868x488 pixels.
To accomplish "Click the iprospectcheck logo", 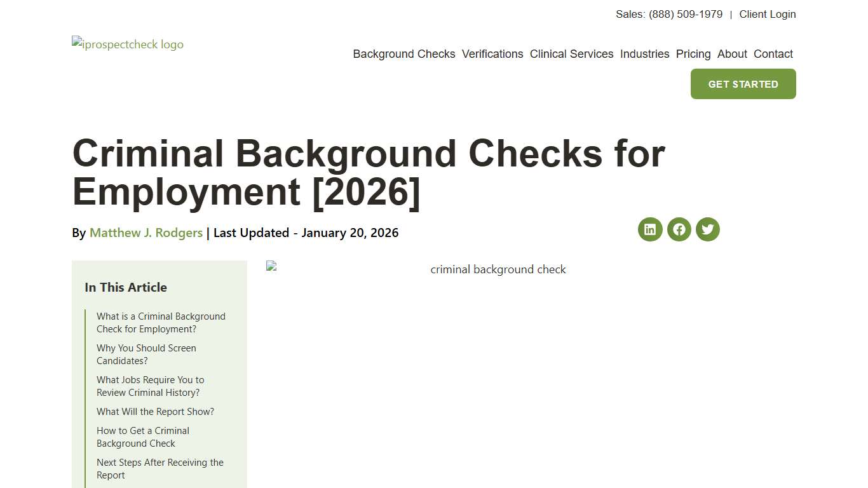I will (x=127, y=44).
